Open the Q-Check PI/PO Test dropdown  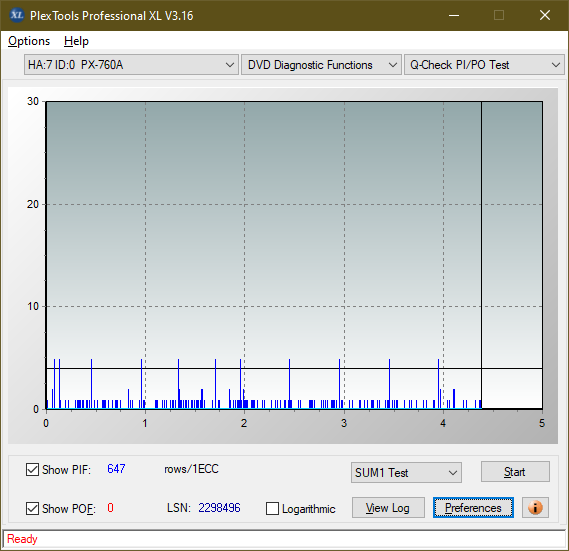484,65
